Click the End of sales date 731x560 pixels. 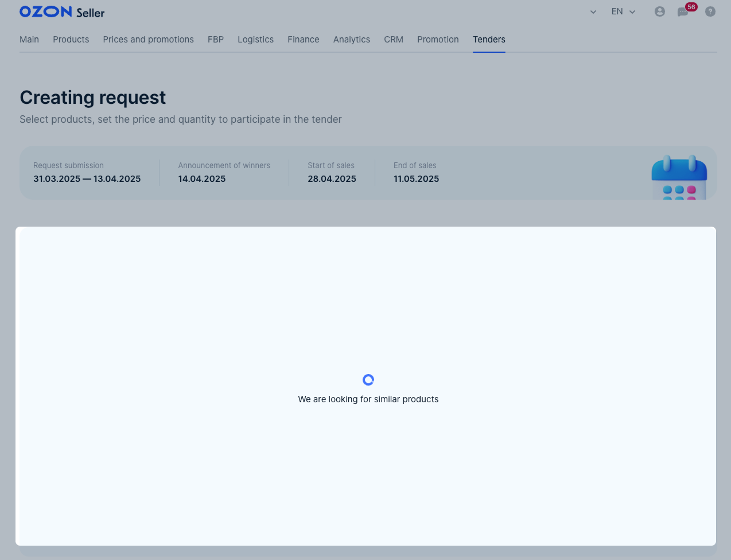coord(416,179)
